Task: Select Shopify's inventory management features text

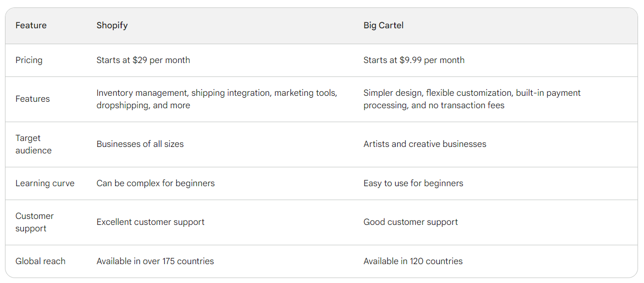Action: pos(216,99)
